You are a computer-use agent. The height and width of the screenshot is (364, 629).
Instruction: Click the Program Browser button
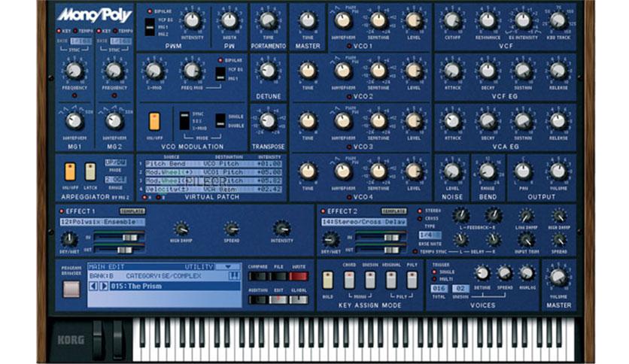[x=71, y=289]
